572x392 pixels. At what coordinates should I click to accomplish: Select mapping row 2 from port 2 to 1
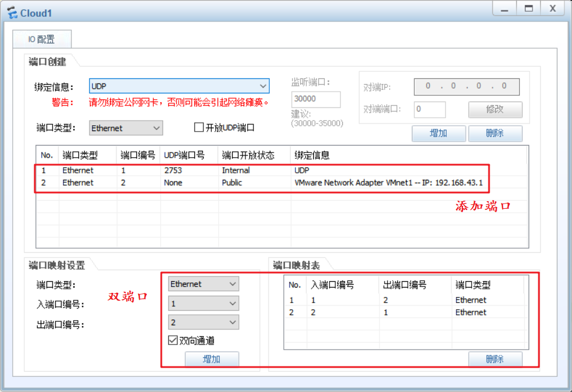coord(406,313)
